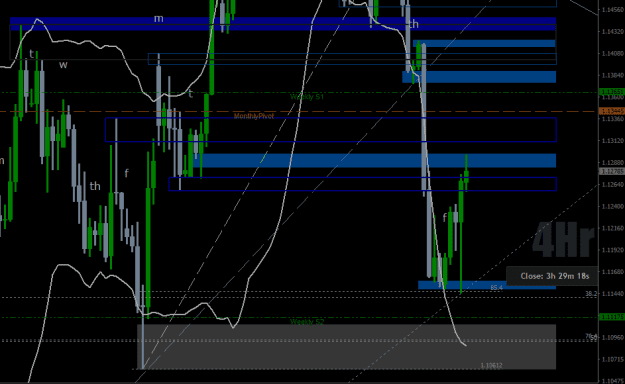Select the small blue zone beside 38.2 label
This screenshot has width=625, height=384.
[x=487, y=285]
